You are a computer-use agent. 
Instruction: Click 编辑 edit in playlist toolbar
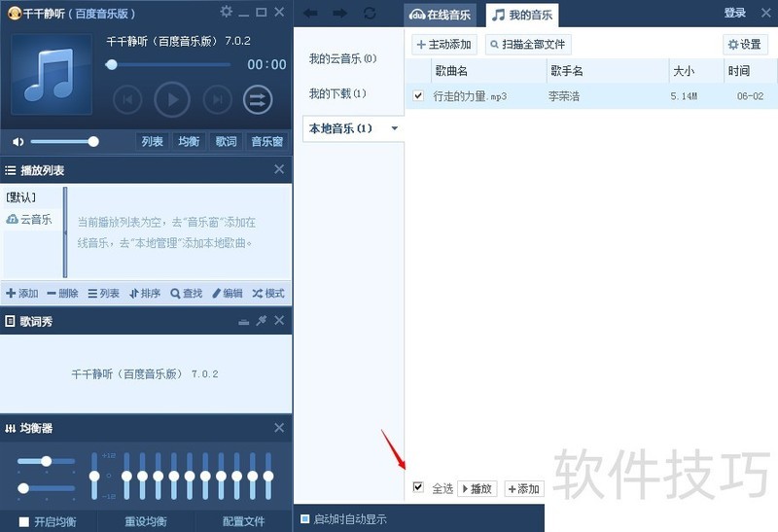tap(228, 294)
